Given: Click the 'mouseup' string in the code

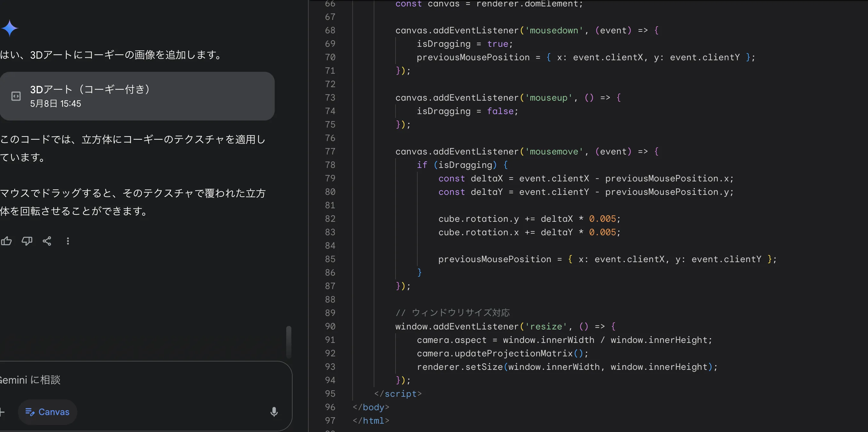Looking at the screenshot, I should point(548,98).
